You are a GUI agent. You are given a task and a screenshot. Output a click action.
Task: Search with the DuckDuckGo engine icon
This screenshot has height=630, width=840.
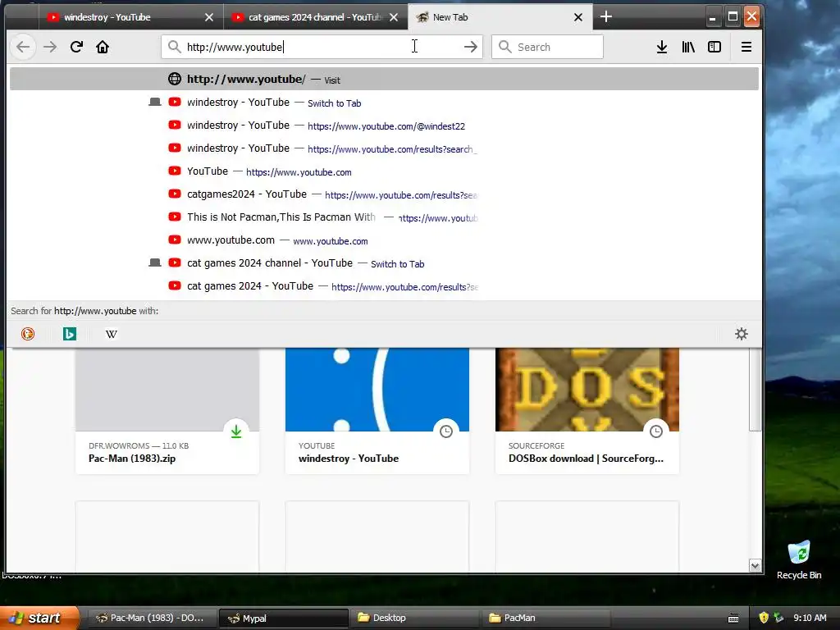(28, 334)
